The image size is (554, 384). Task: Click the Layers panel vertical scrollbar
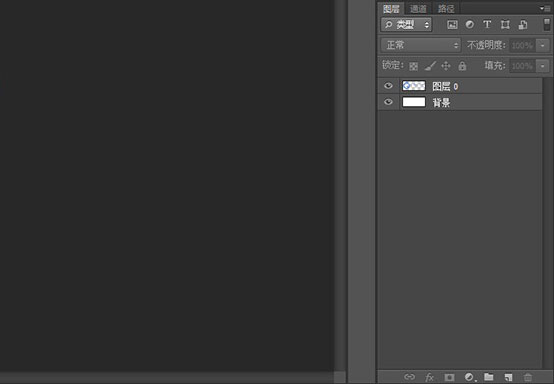click(x=546, y=223)
